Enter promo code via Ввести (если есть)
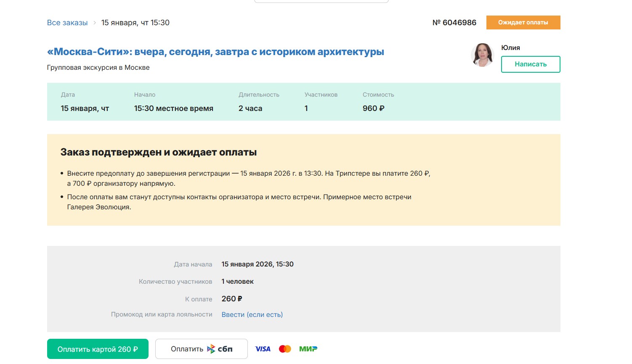The height and width of the screenshot is (364, 632). [252, 314]
